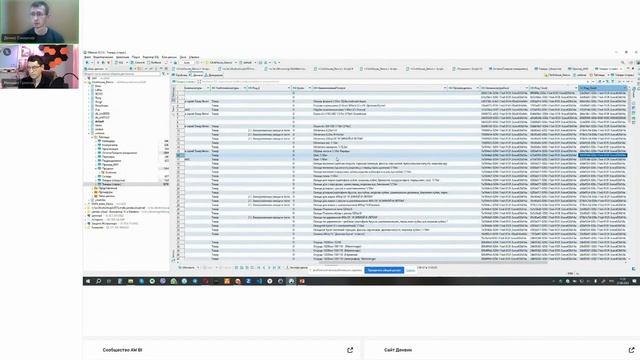Screen dimensions: 640x360
Task: Click the Обновить refresh button
Action: pyautogui.click(x=187, y=268)
